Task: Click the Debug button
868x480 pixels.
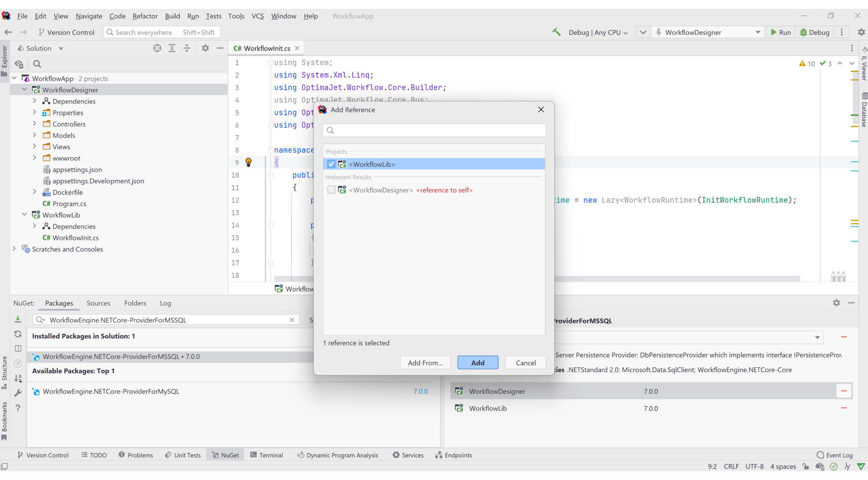Action: tap(815, 32)
